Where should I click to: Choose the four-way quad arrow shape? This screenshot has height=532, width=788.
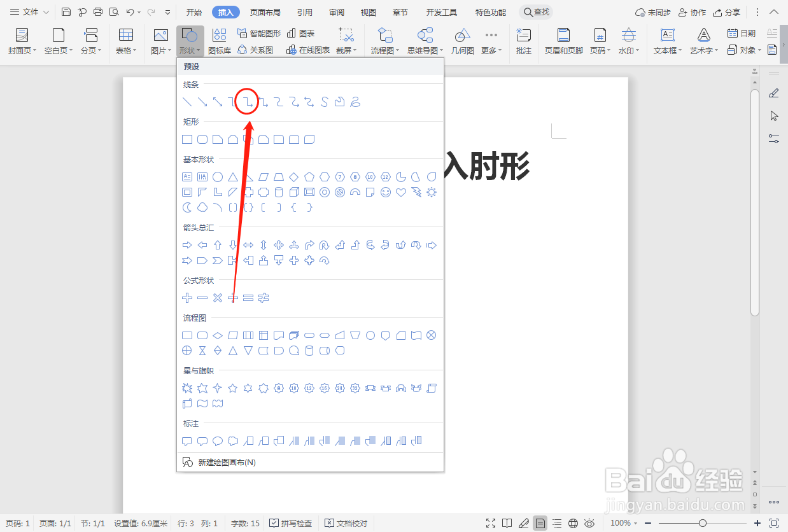(x=279, y=245)
